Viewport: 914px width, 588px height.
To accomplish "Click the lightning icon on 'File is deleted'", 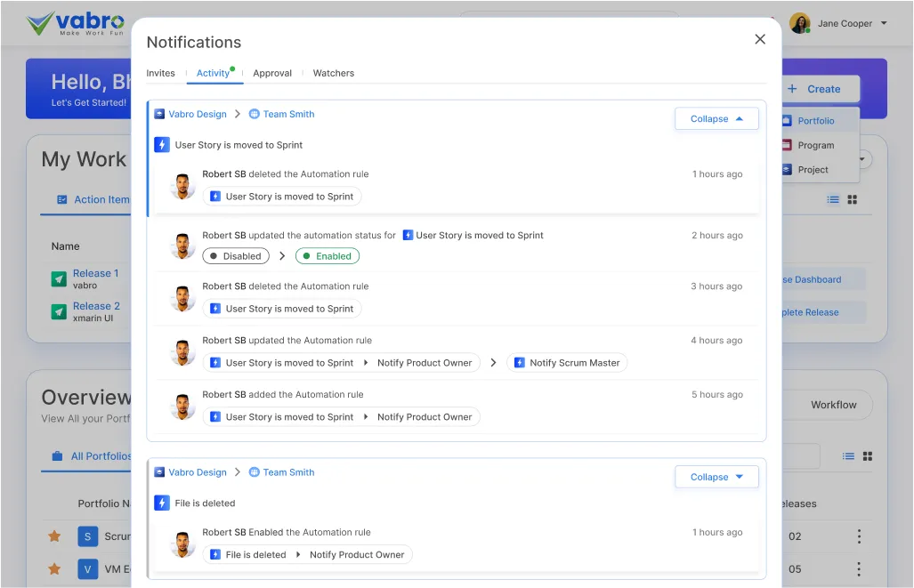I will coord(161,503).
